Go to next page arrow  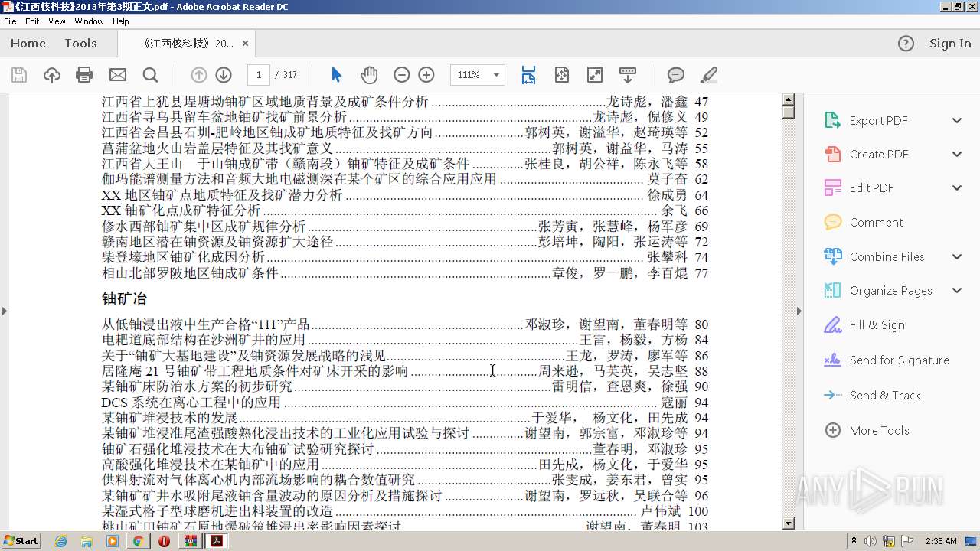(x=224, y=75)
